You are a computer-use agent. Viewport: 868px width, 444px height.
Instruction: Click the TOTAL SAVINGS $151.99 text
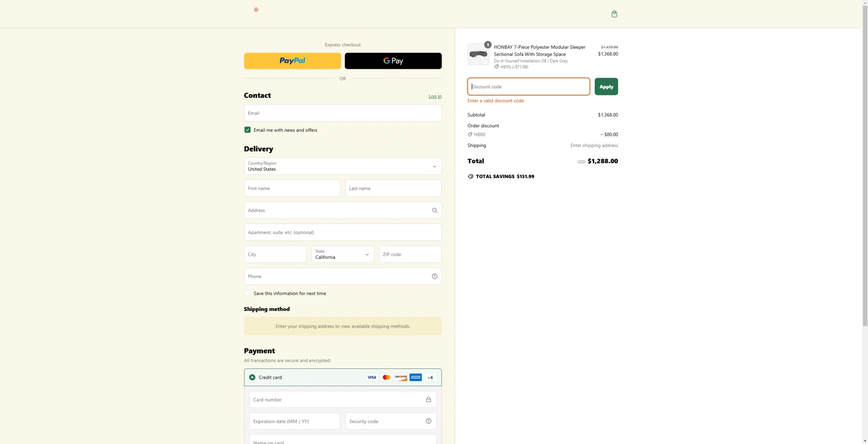505,176
